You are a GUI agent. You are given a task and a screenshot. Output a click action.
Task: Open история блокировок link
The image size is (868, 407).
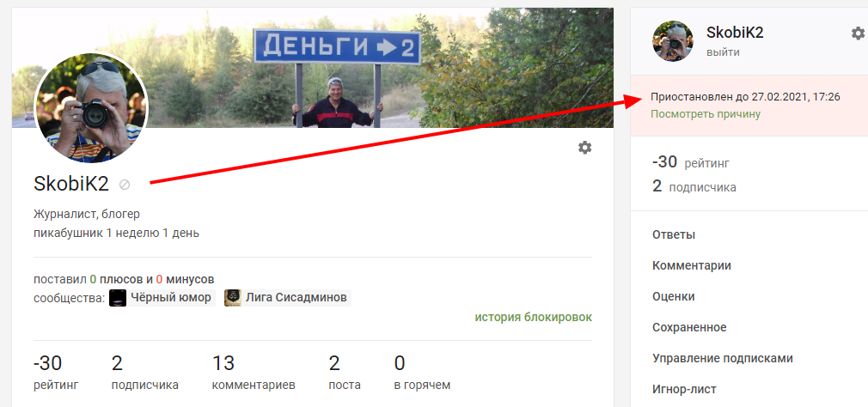(533, 317)
